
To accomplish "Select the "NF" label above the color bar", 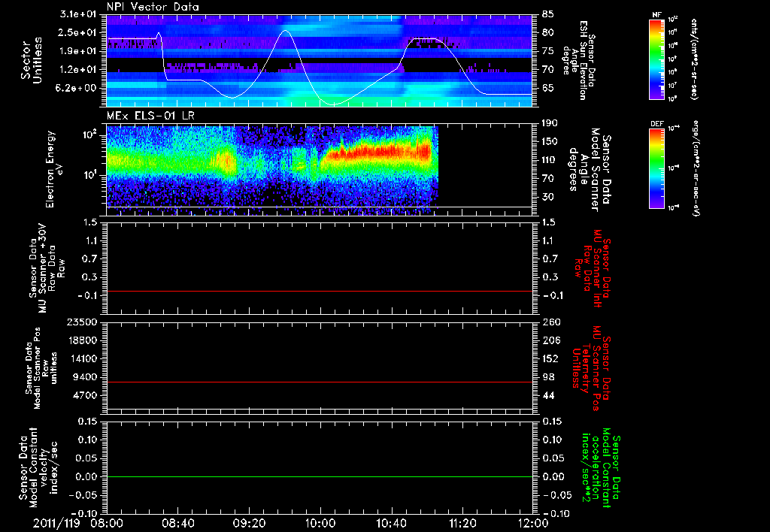I will tap(657, 15).
